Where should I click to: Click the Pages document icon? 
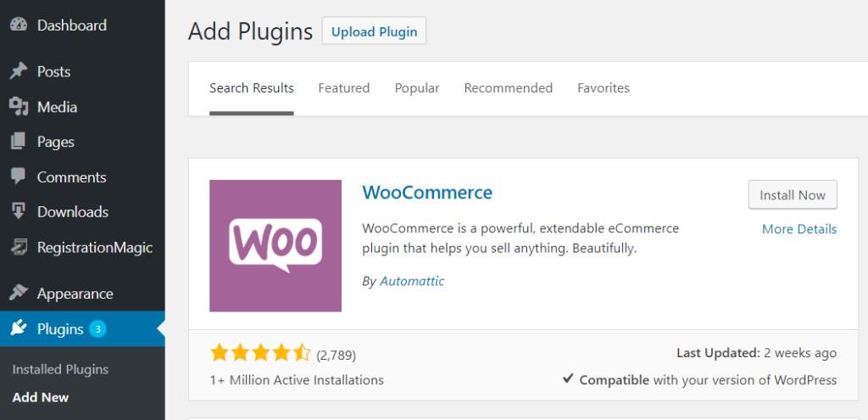click(x=19, y=142)
